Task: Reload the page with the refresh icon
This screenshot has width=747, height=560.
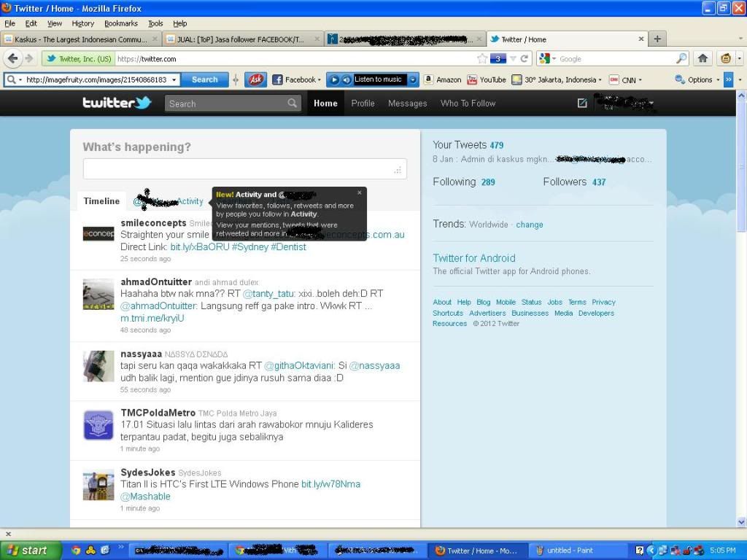Action: pyautogui.click(x=524, y=58)
